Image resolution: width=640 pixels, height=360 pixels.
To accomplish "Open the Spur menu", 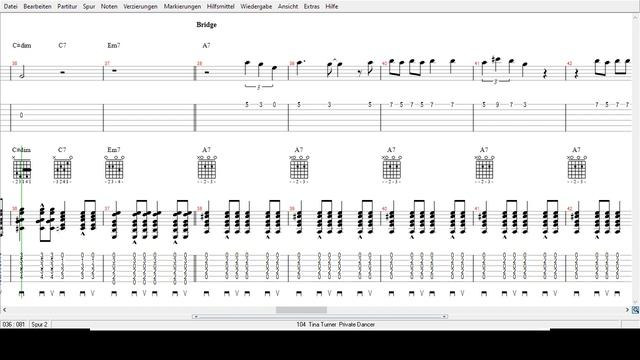I will 89,7.
